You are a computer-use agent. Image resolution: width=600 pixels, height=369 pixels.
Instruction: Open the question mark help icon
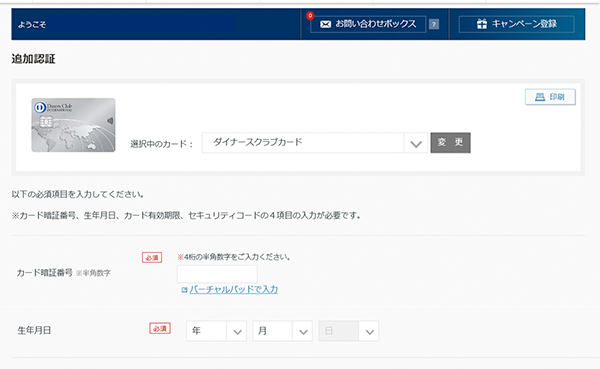click(x=434, y=24)
